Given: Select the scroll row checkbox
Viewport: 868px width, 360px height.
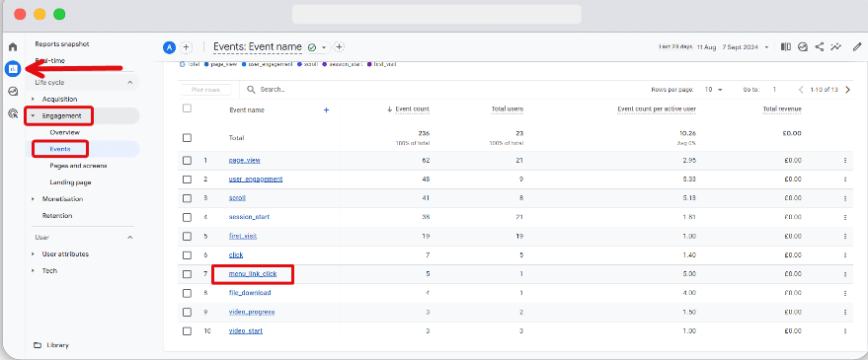Looking at the screenshot, I should 187,198.
